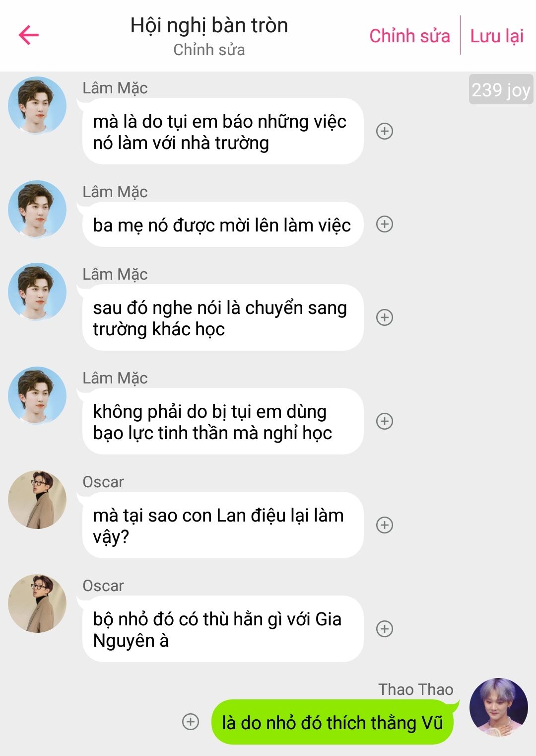Open the '239 joy' counter badge

click(501, 90)
